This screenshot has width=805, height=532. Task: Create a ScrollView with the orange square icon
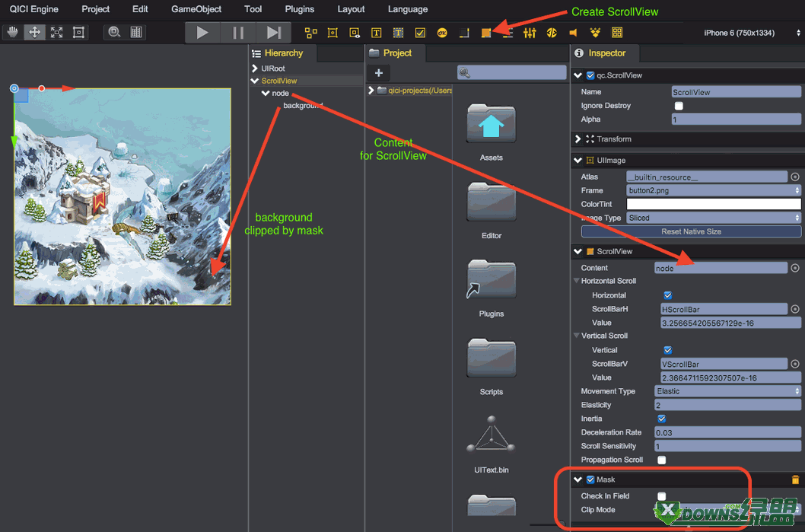tap(485, 33)
